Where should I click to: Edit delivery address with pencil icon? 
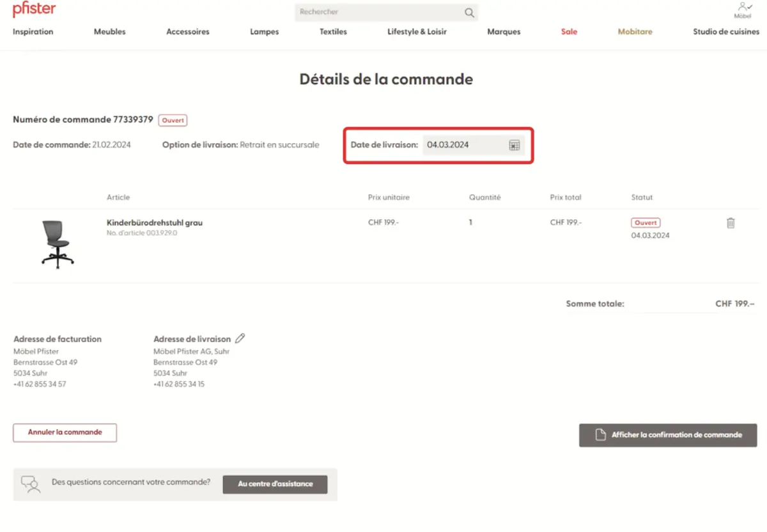point(240,338)
